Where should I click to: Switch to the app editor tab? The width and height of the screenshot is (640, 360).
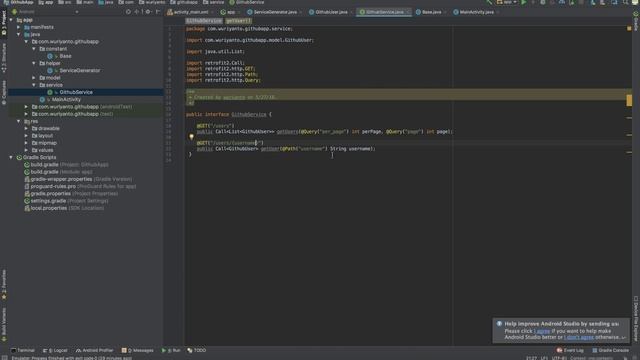230,12
